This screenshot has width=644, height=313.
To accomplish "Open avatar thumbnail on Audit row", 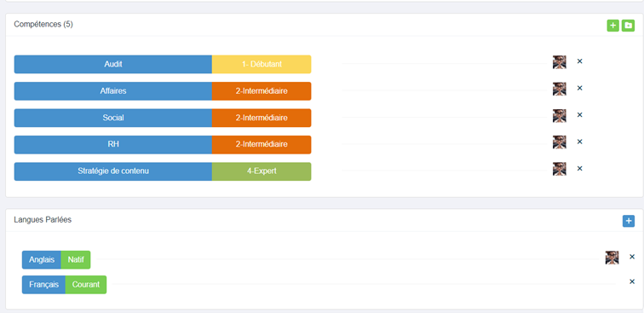I will (560, 62).
